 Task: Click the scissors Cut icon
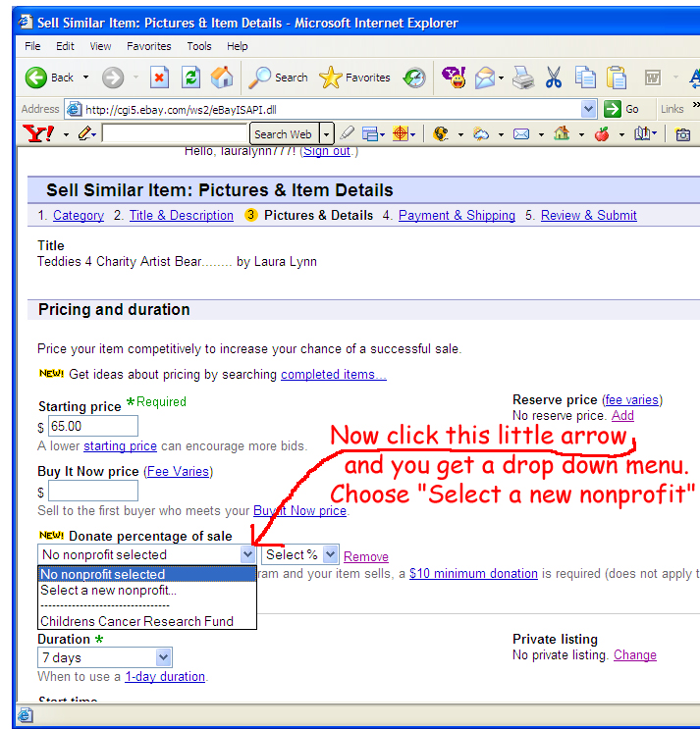554,78
